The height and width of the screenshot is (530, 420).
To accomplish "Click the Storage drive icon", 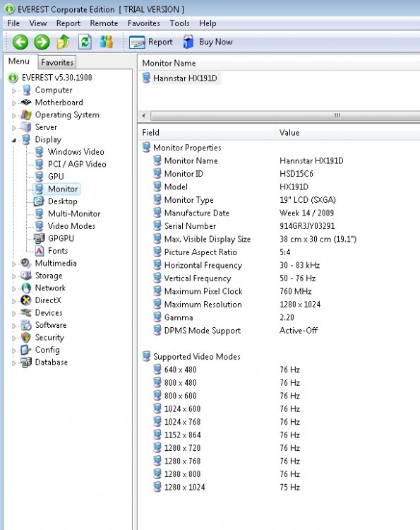I will [x=26, y=276].
